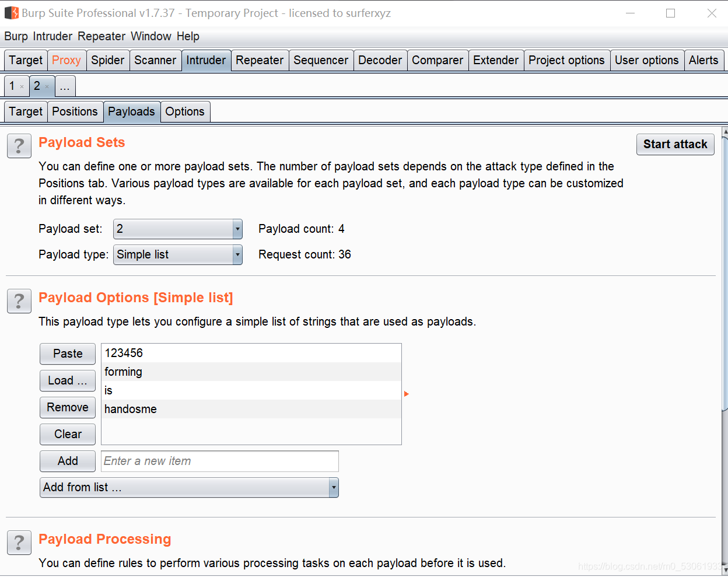Open the Project options tab

tap(566, 60)
